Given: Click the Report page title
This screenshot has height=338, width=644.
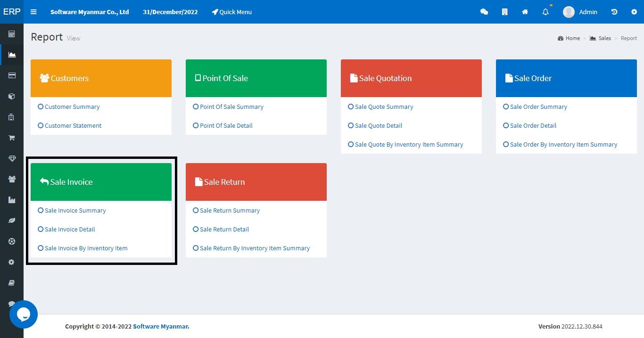Looking at the screenshot, I should [47, 37].
